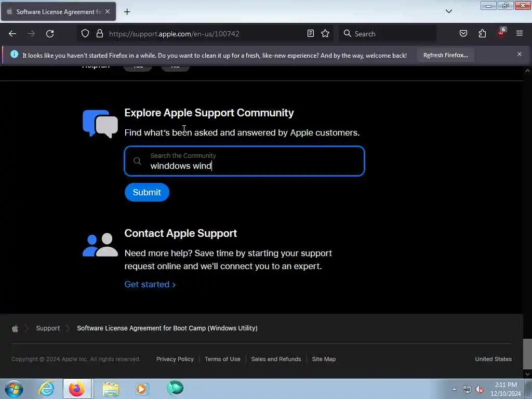Open the Save to Pocket icon
This screenshot has height=399, width=532.
463,33
